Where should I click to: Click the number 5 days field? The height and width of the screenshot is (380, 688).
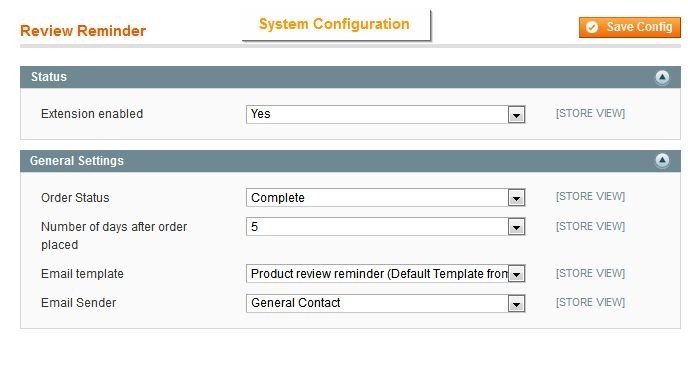(386, 227)
